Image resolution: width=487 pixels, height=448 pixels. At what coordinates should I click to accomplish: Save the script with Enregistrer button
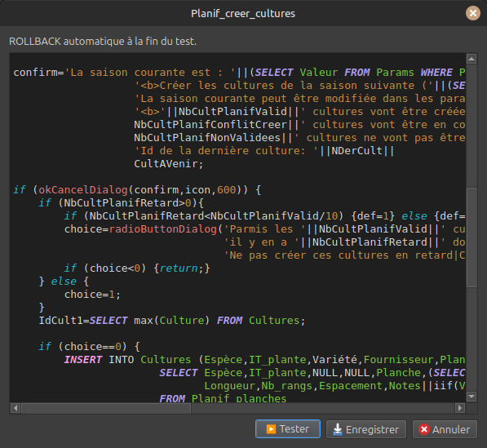(366, 429)
